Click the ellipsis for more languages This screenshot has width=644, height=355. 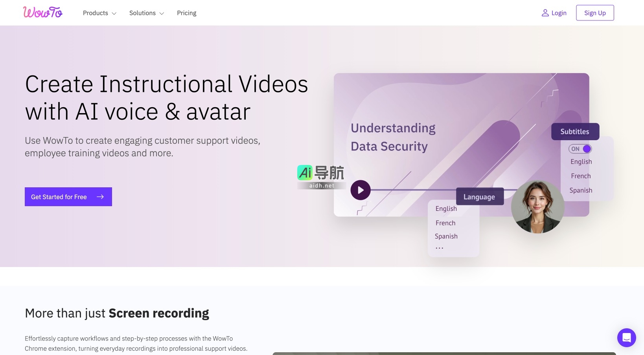tap(439, 248)
